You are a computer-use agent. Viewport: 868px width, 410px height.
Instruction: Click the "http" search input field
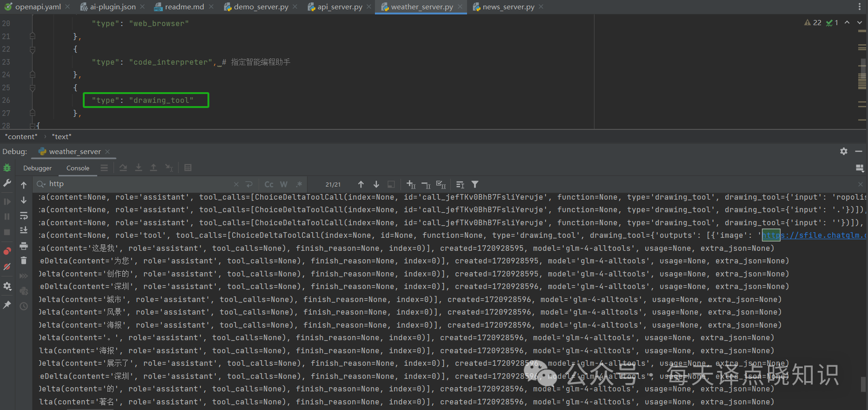(140, 184)
